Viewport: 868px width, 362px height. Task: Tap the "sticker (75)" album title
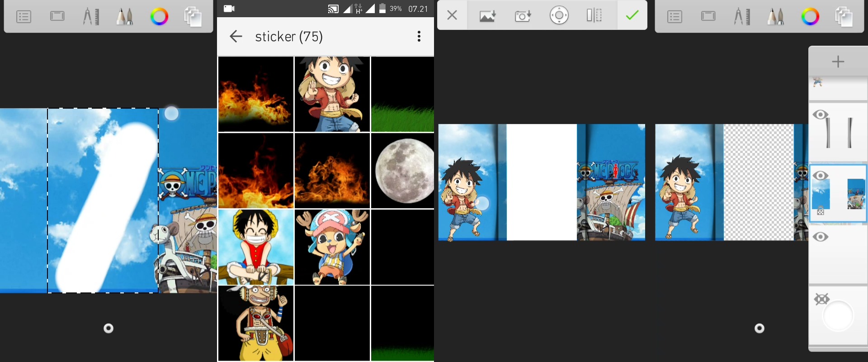289,36
